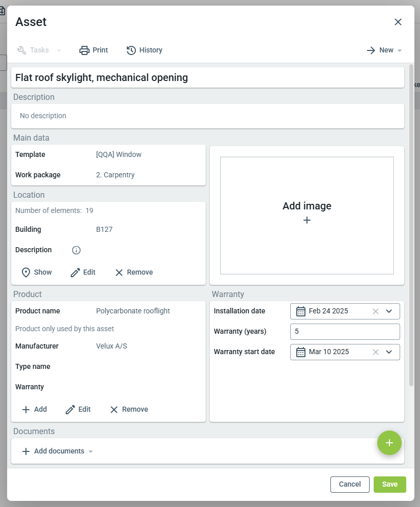Clear the Installation date value
420x507 pixels.
376,311
